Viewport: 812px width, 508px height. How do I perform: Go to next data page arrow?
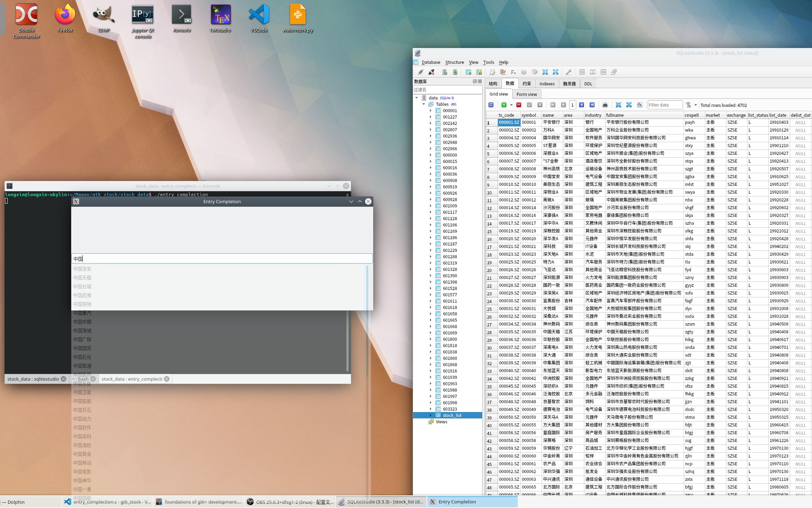582,105
